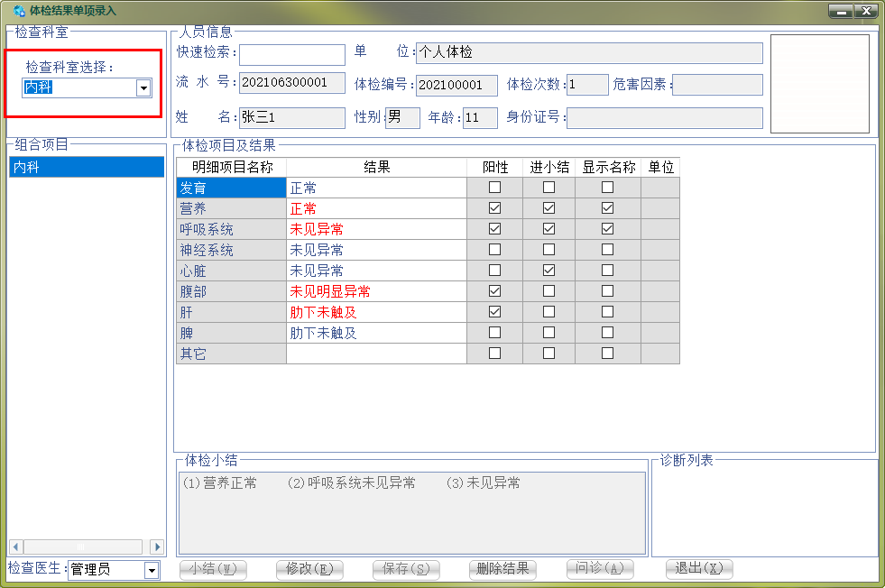Viewport: 885px width, 588px height.
Task: Click the 正常 result for 发育
Action: tap(376, 188)
